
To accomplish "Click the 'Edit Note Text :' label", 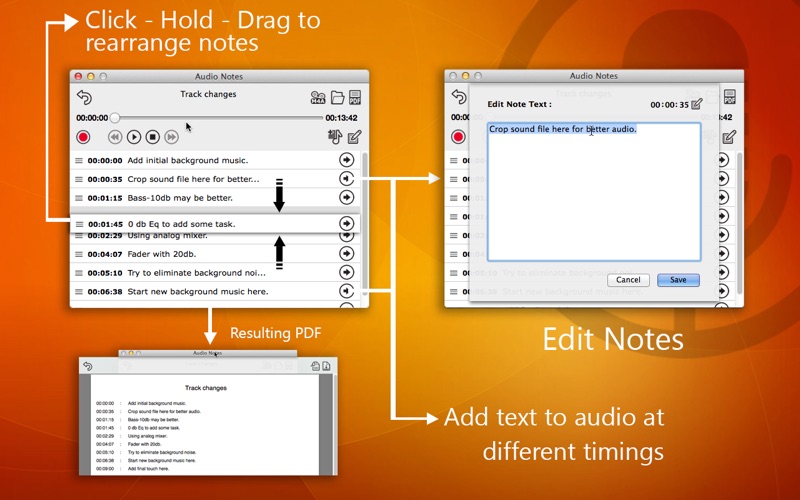I will pyautogui.click(x=519, y=104).
